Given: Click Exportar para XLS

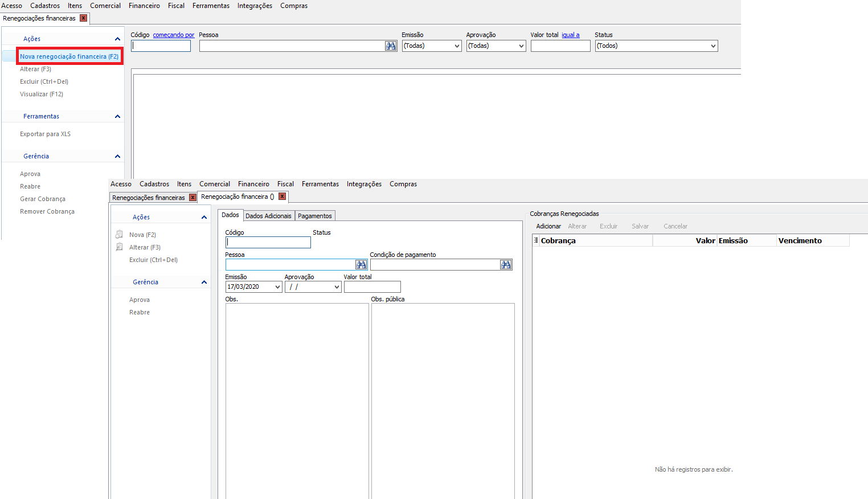Looking at the screenshot, I should 45,134.
